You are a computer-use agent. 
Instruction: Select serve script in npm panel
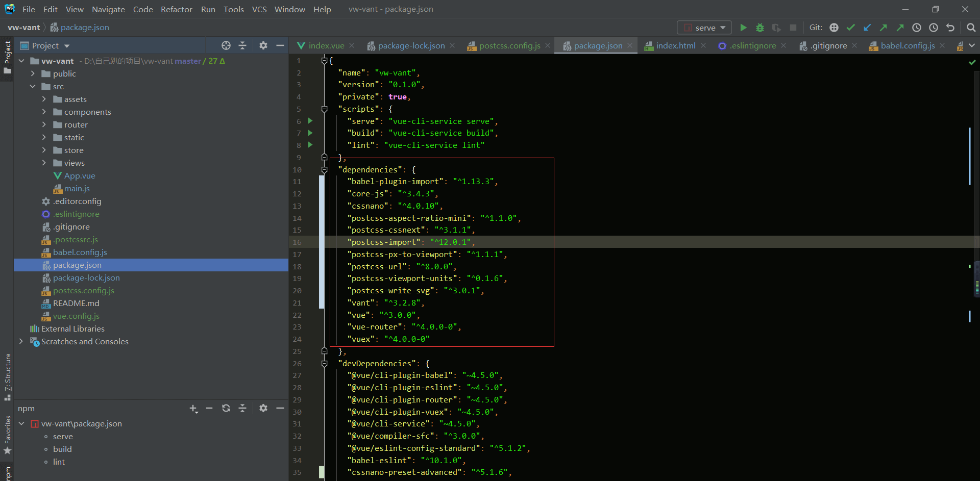pyautogui.click(x=63, y=436)
